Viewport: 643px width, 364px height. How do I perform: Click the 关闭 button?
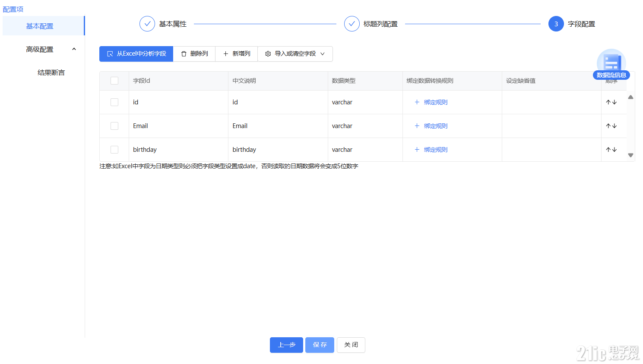coord(351,345)
